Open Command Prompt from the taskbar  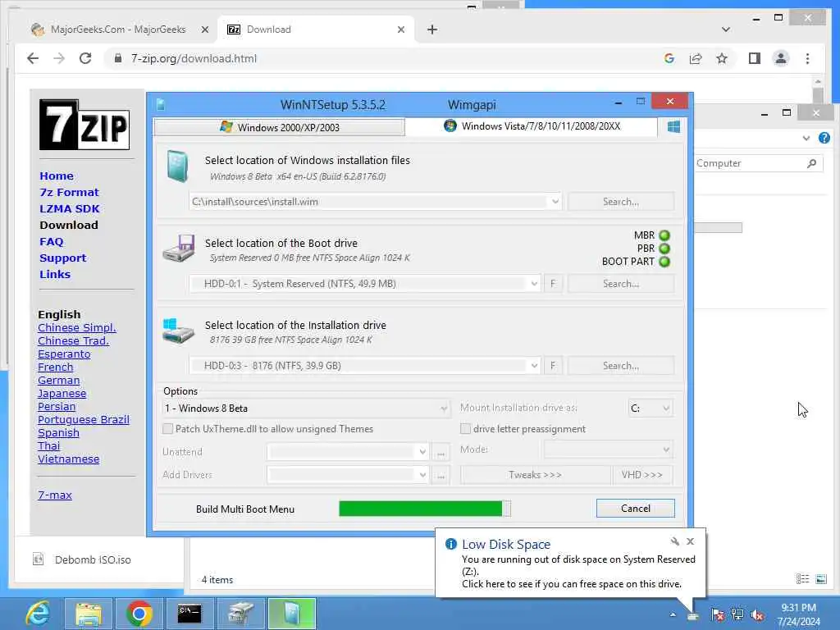(x=189, y=614)
